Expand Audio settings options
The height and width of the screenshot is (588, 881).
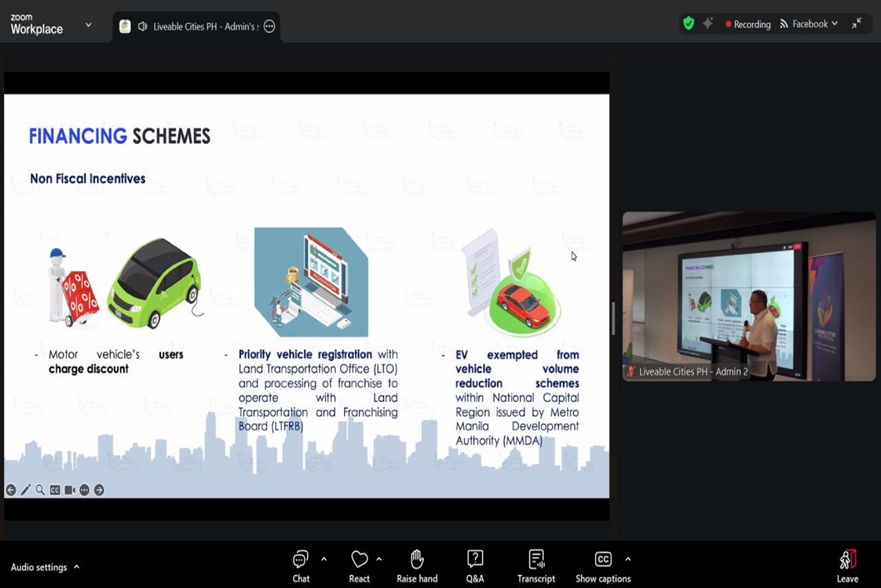[76, 567]
